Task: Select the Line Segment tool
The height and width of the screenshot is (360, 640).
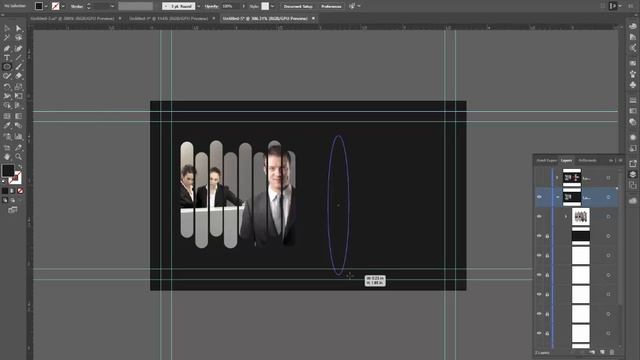Action: [18, 58]
